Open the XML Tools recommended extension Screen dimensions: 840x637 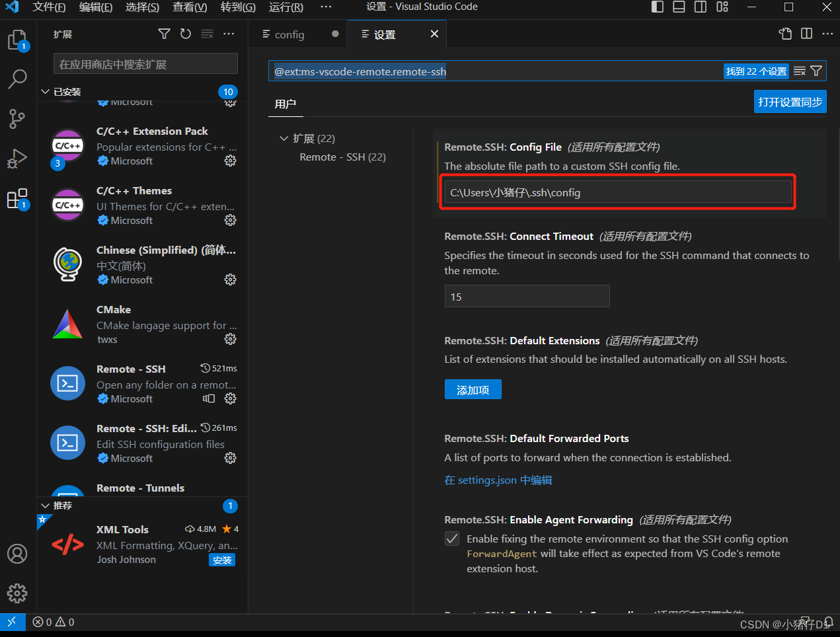click(142, 544)
